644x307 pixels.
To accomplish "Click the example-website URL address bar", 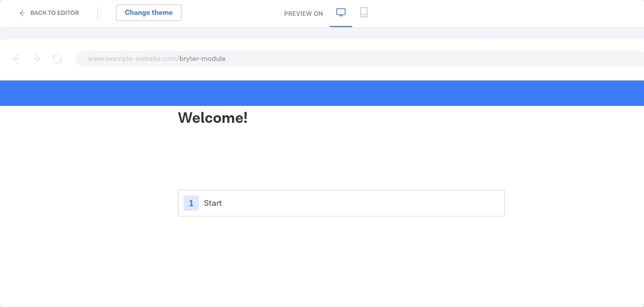I will click(360, 59).
